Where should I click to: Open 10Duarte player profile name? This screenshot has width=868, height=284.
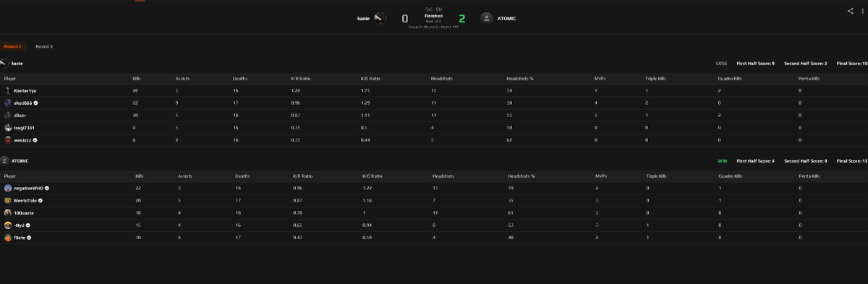(23, 212)
